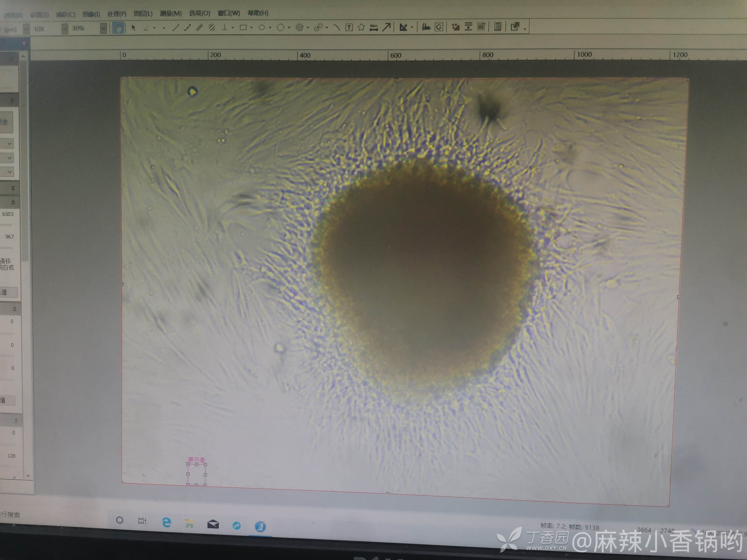
Task: Open the perpendicular tool dropdown arrow
Action: click(x=233, y=28)
